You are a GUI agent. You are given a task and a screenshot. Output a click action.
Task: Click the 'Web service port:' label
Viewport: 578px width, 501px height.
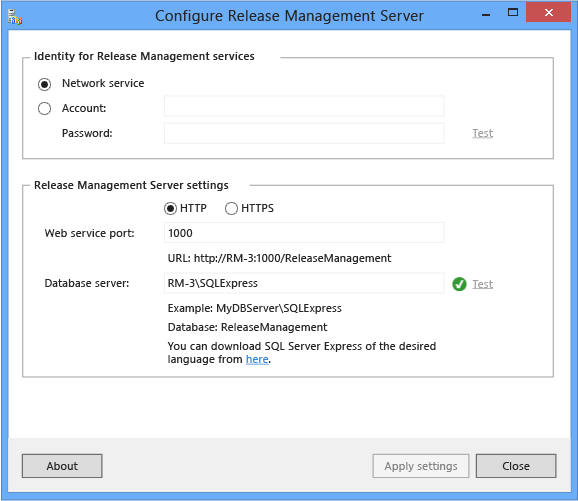coord(90,233)
